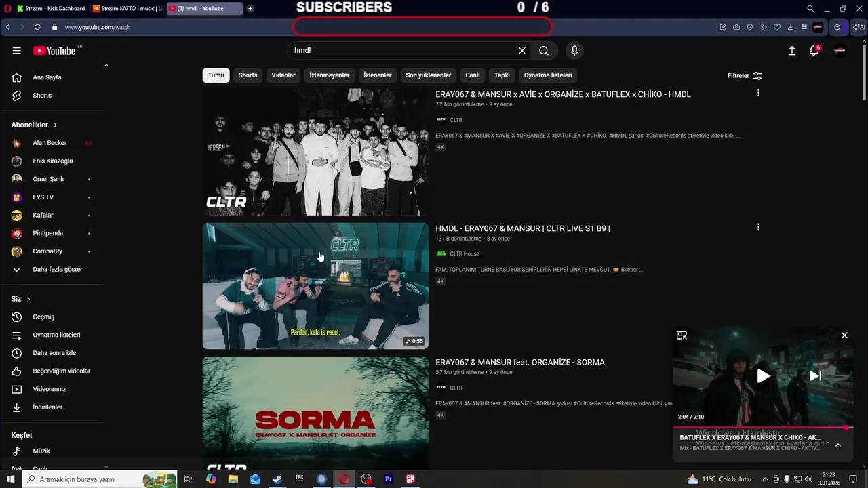Open the Siz section
Image resolution: width=868 pixels, height=488 pixels.
[x=21, y=299]
